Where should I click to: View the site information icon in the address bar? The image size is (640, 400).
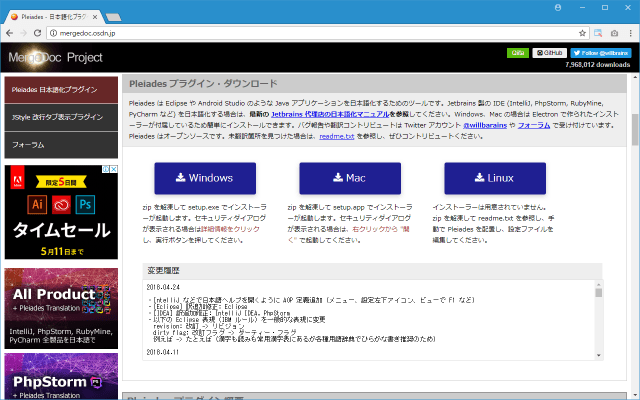[53, 33]
